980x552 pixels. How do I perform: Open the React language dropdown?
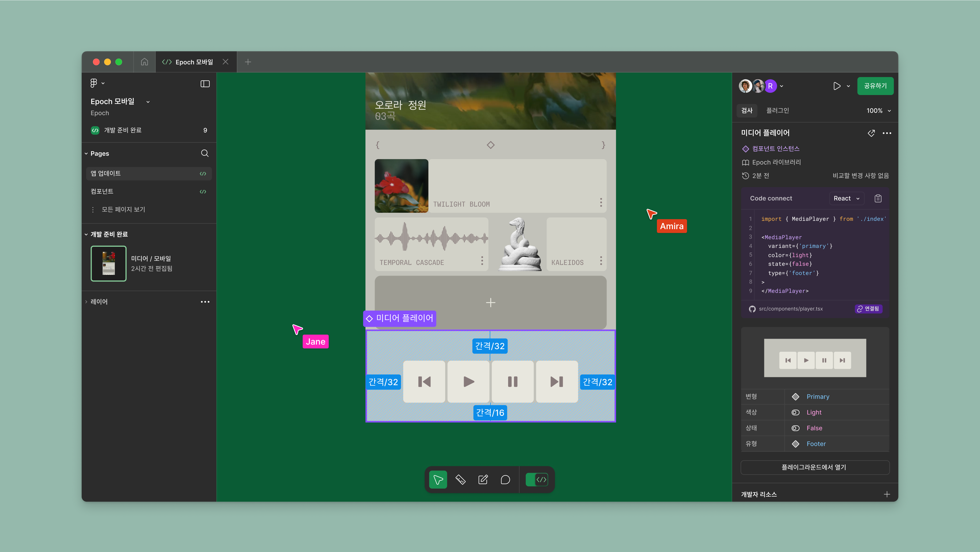point(847,198)
